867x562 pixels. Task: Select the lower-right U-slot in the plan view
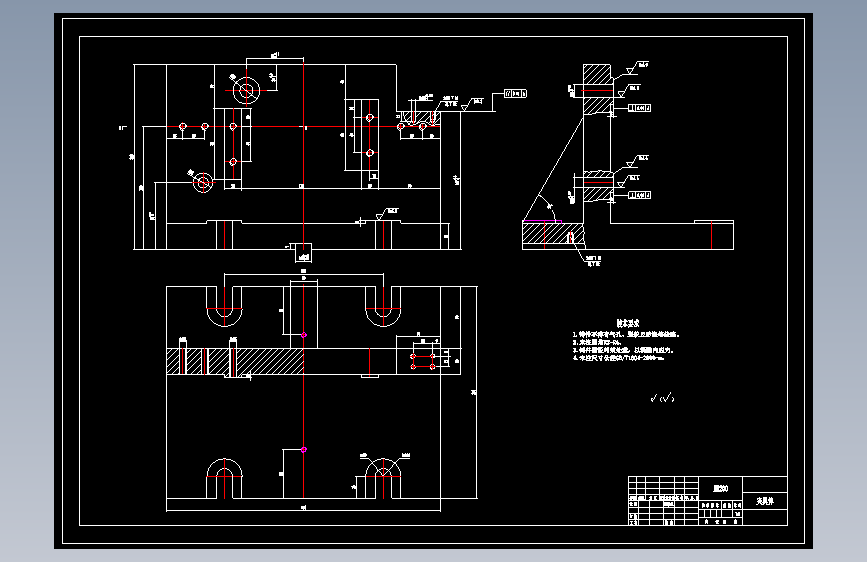pyautogui.click(x=383, y=478)
